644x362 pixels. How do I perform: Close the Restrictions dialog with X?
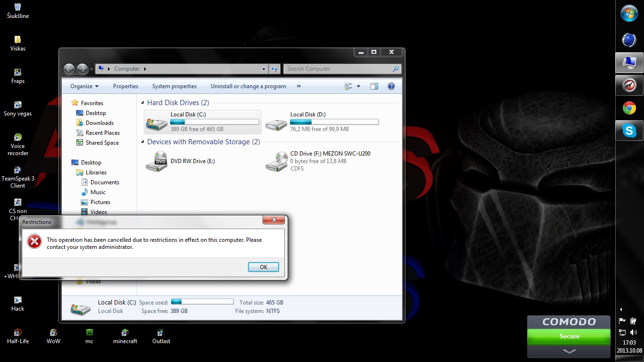coord(273,220)
